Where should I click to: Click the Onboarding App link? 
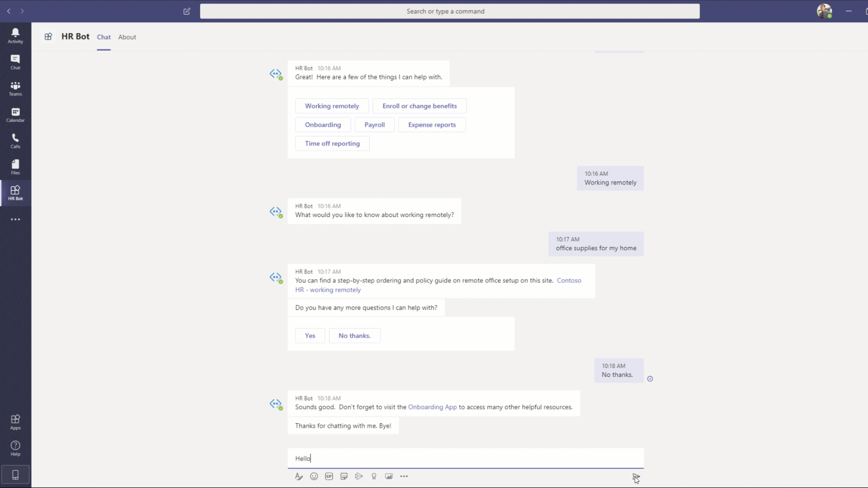[432, 407]
